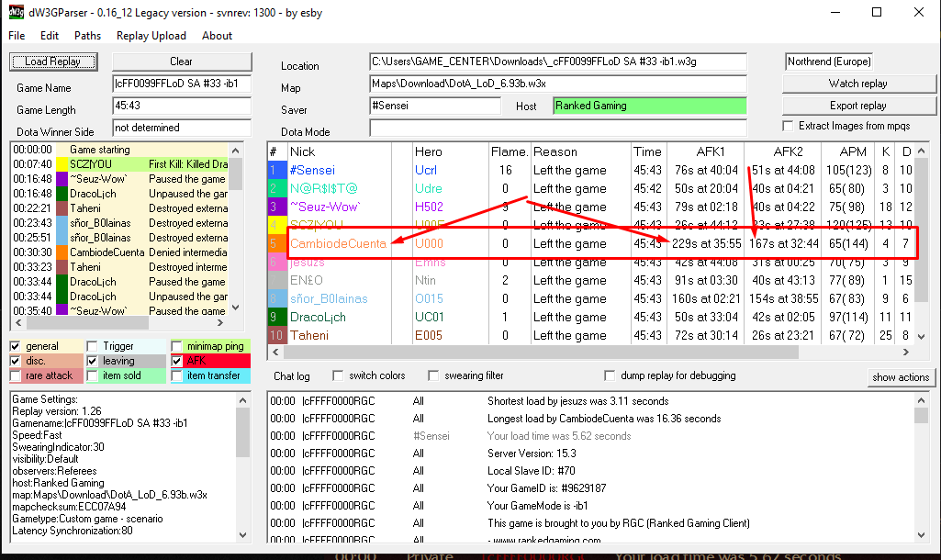Screen dimensions: 941x560
Task: Check the swearing filter option
Action: click(x=433, y=375)
